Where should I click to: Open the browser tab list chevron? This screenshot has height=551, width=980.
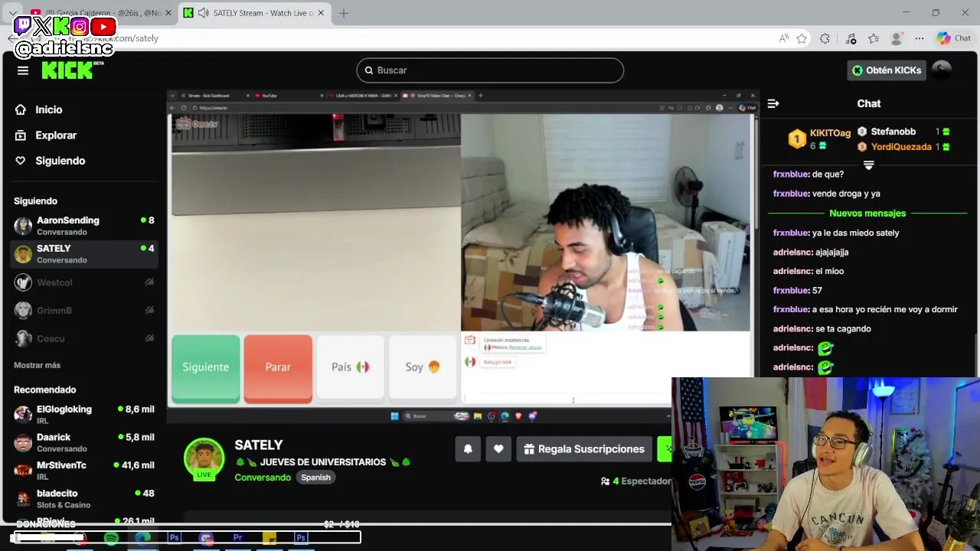[x=13, y=13]
